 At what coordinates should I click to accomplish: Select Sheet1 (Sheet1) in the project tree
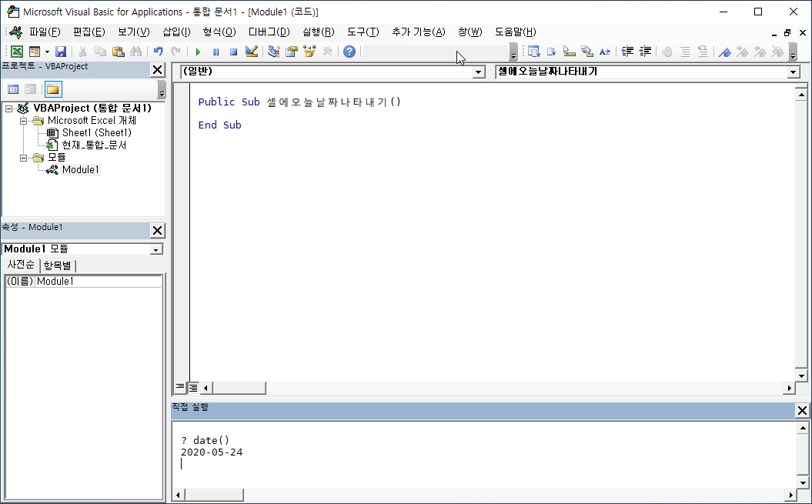point(96,132)
